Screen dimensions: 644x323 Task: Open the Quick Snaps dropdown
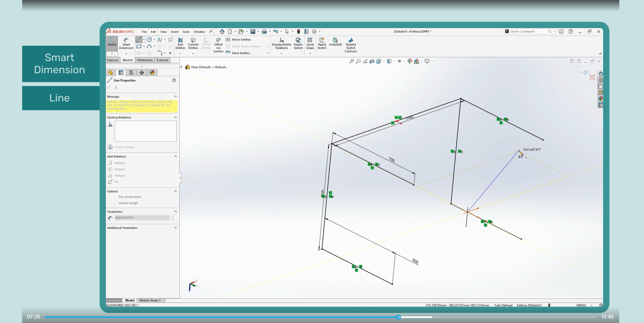click(310, 54)
